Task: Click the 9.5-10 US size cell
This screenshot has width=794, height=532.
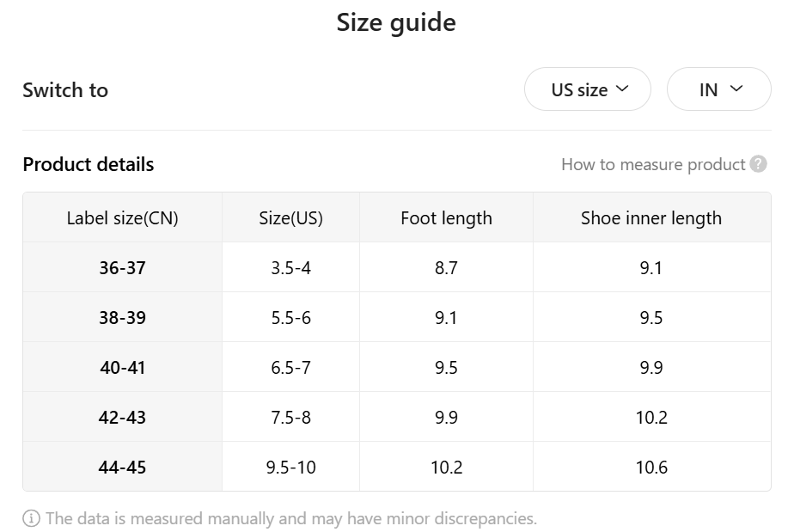Action: [x=290, y=467]
